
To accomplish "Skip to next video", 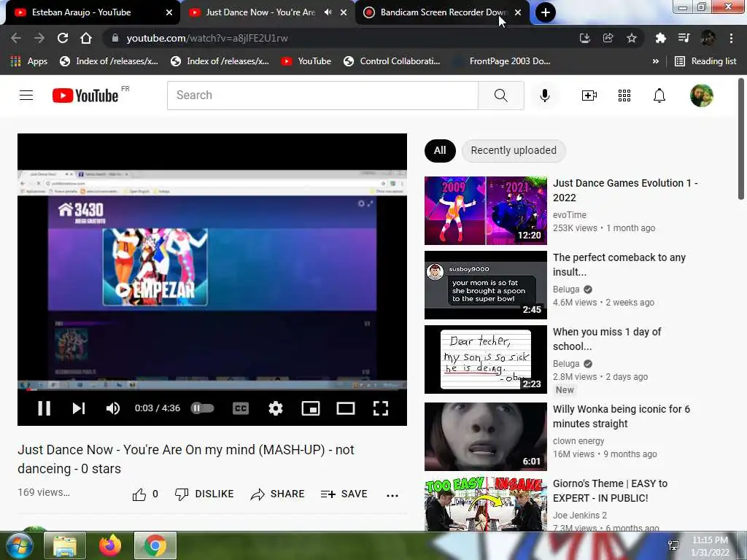I will point(79,408).
